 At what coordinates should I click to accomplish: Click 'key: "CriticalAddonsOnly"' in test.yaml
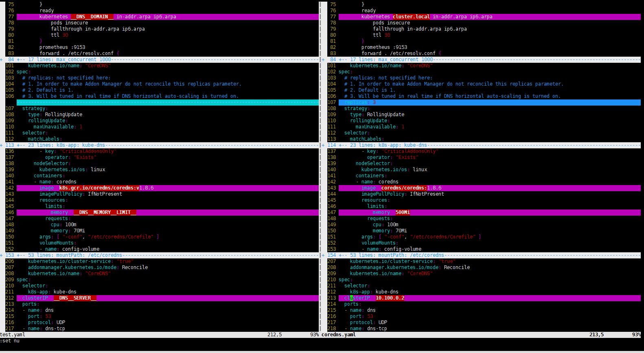(x=78, y=151)
